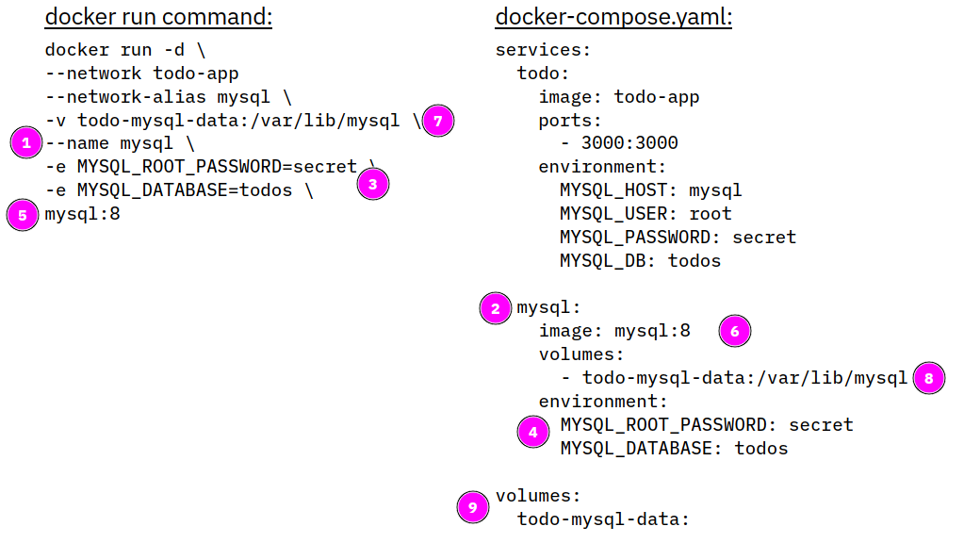The width and height of the screenshot is (980, 543).
Task: Click the "docker-compose.yaml:" heading
Action: coord(613,17)
